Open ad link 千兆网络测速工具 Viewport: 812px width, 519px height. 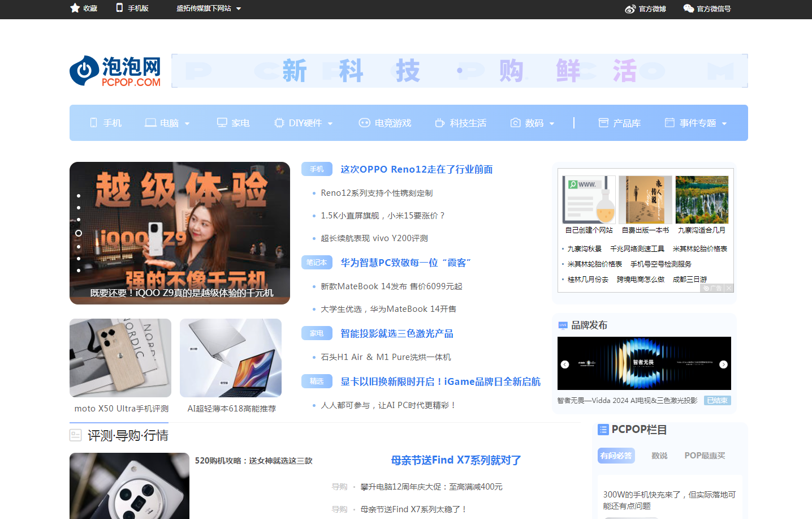637,249
